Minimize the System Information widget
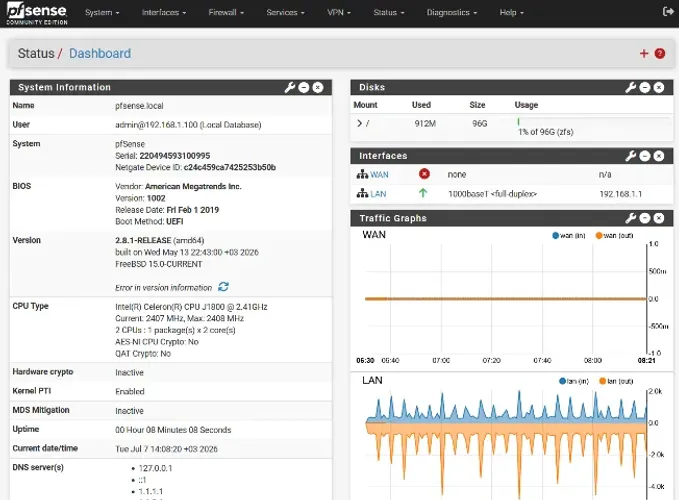This screenshot has height=500, width=679. pyautogui.click(x=304, y=87)
